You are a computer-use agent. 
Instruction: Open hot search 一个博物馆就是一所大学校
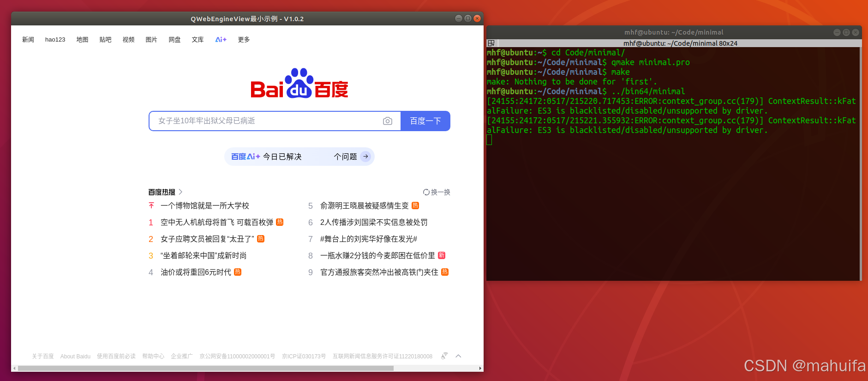[x=205, y=206]
